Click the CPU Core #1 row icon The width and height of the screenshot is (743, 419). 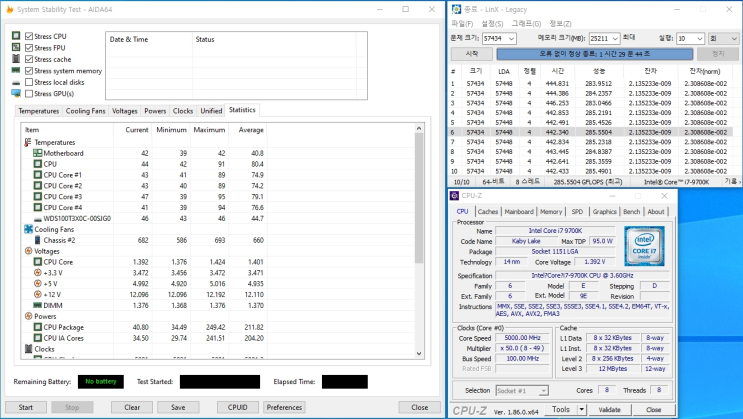point(37,175)
